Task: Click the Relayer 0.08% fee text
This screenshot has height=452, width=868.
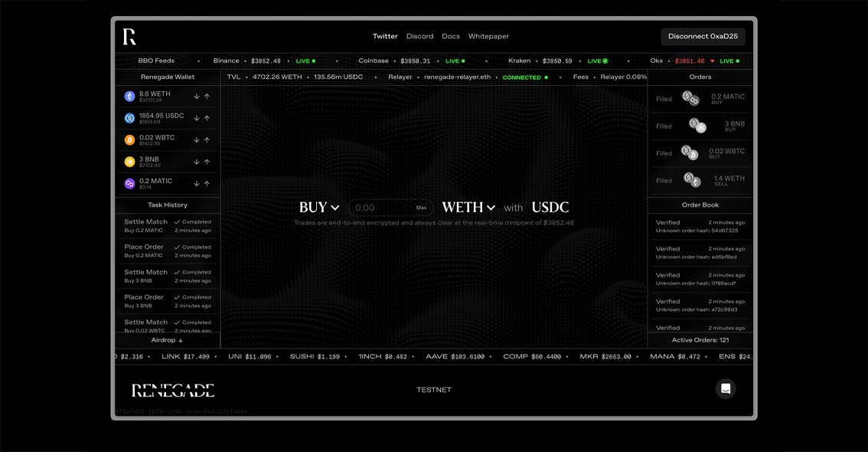Action: [623, 77]
